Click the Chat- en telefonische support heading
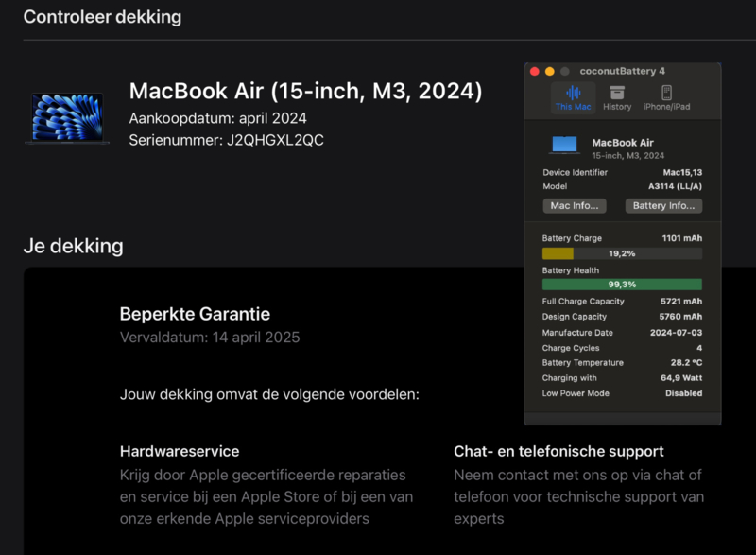 [558, 451]
